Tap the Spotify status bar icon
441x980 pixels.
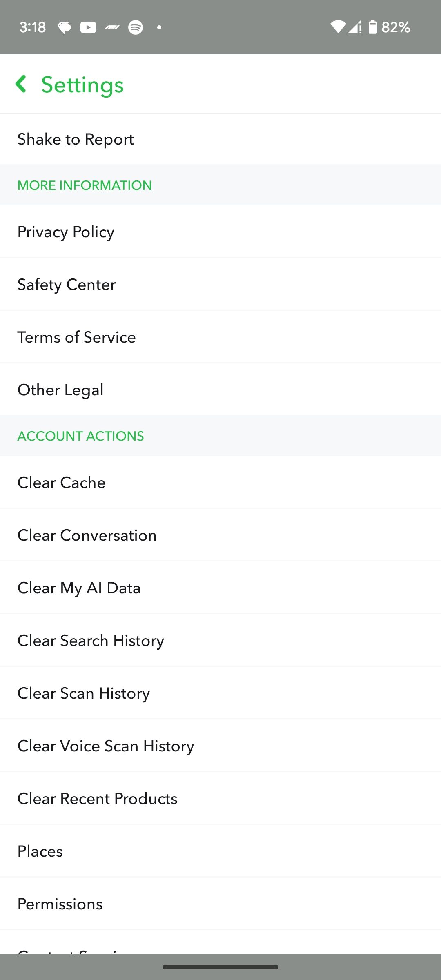136,27
